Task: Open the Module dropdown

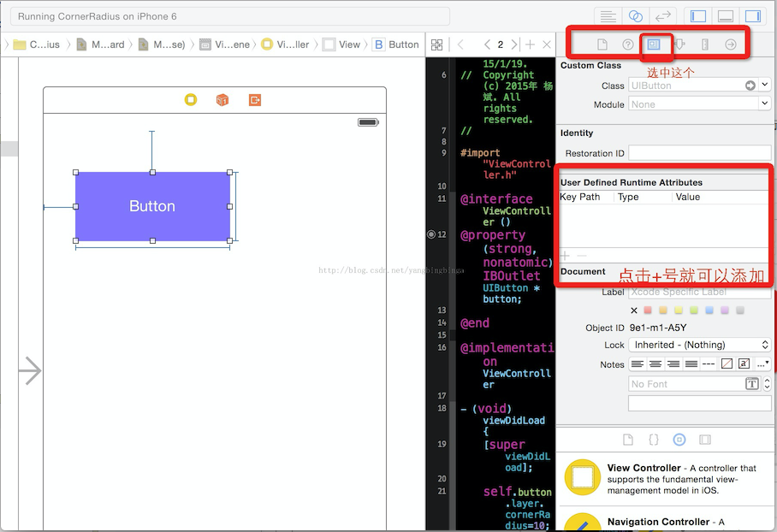Action: point(765,103)
